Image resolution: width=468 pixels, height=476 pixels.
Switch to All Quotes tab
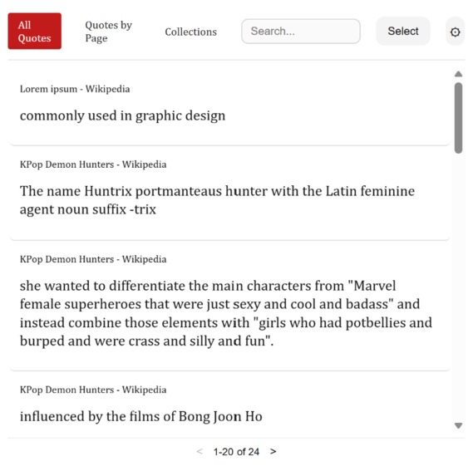point(35,31)
